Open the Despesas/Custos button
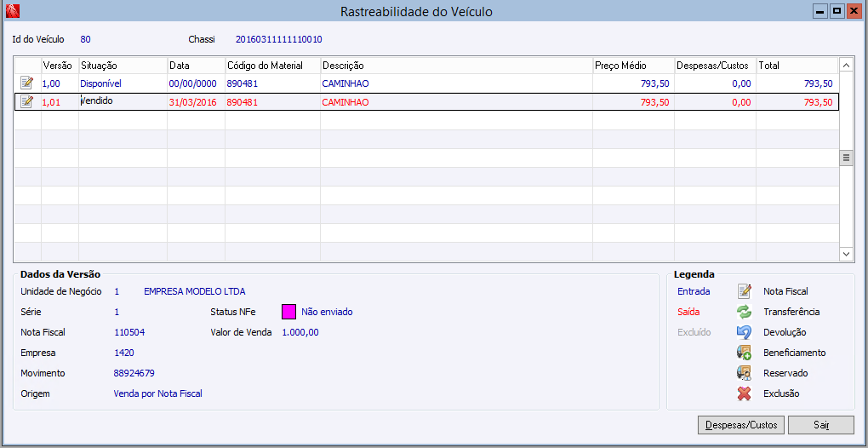Screen dimensions: 868x448 (x=741, y=425)
